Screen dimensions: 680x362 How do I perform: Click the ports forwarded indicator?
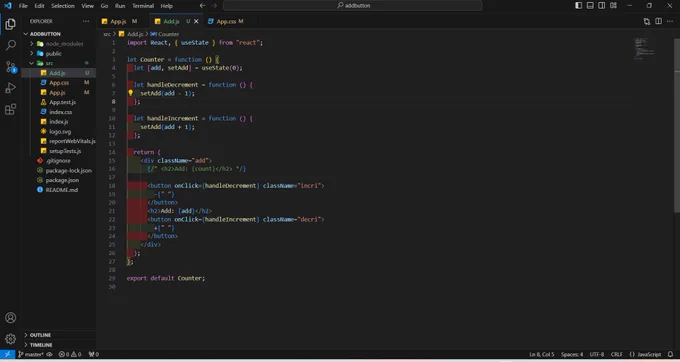tap(94, 354)
